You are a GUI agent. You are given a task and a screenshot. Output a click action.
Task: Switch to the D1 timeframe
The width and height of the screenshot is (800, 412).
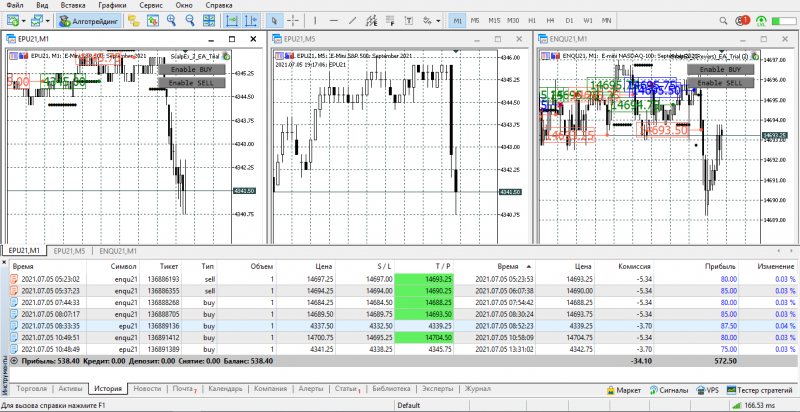pos(569,21)
